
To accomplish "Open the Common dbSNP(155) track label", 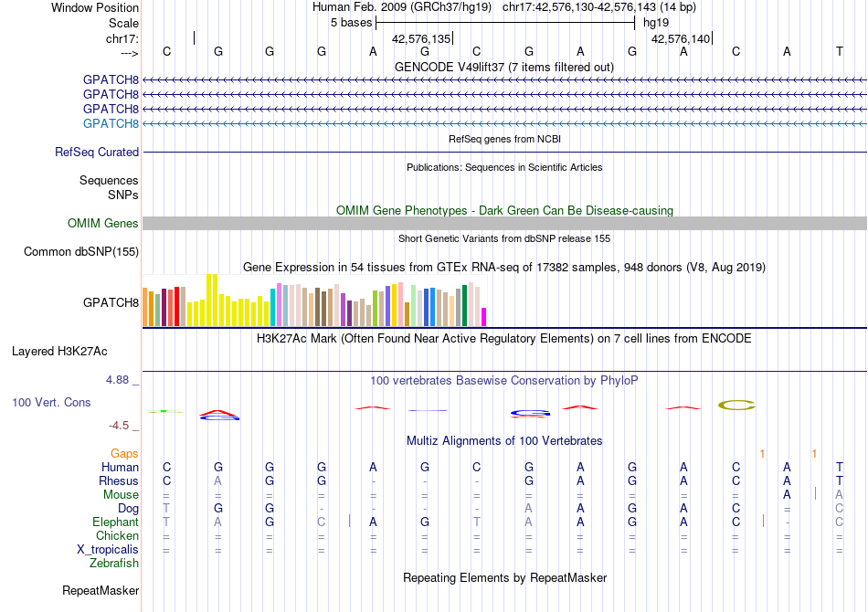I will pos(81,252).
